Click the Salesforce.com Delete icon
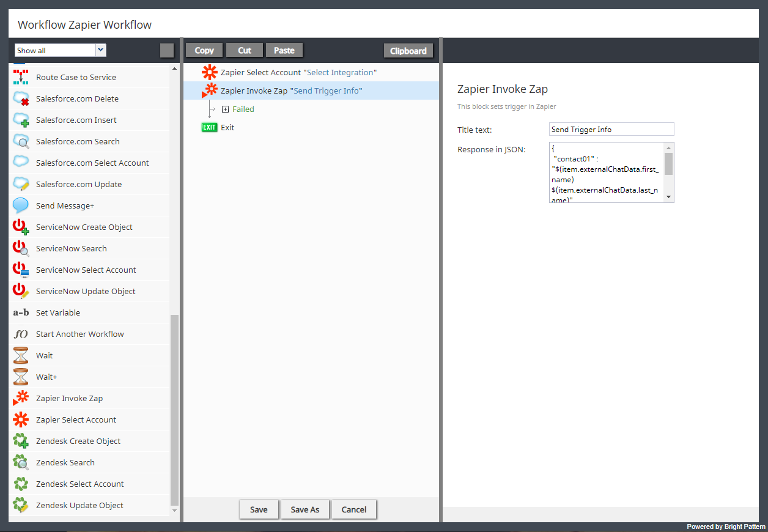The height and width of the screenshot is (532, 768). tap(21, 98)
